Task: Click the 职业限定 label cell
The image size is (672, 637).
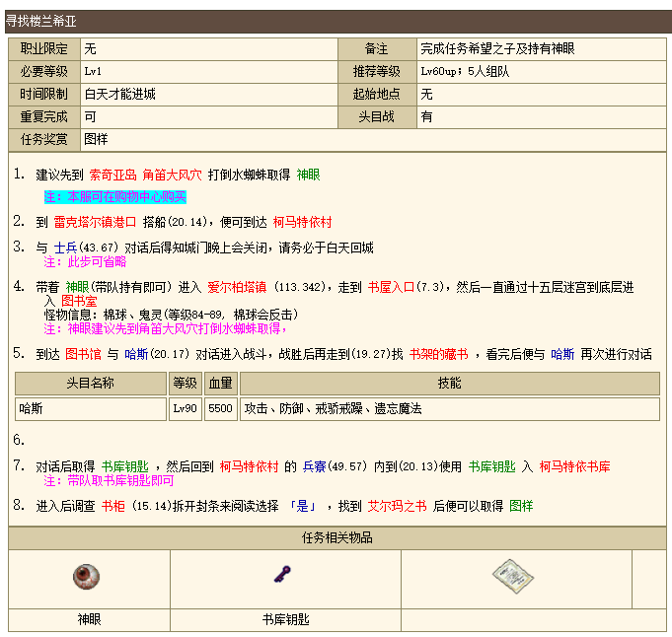Action: (x=44, y=49)
